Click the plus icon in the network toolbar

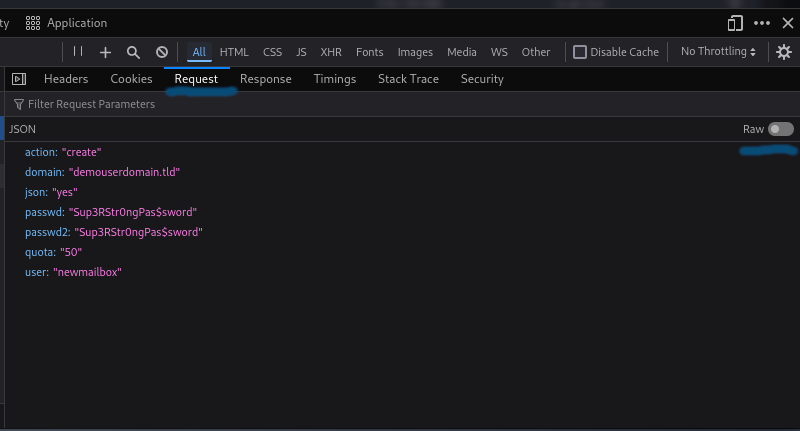click(x=105, y=52)
